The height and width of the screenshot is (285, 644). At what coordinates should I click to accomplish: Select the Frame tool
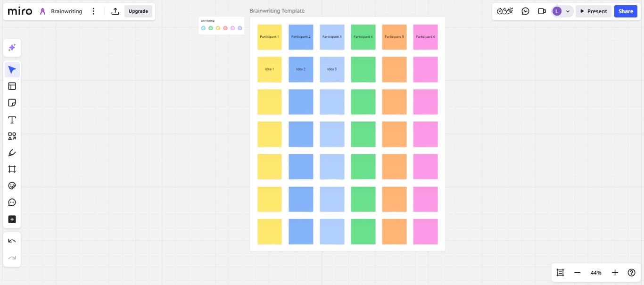click(x=12, y=169)
